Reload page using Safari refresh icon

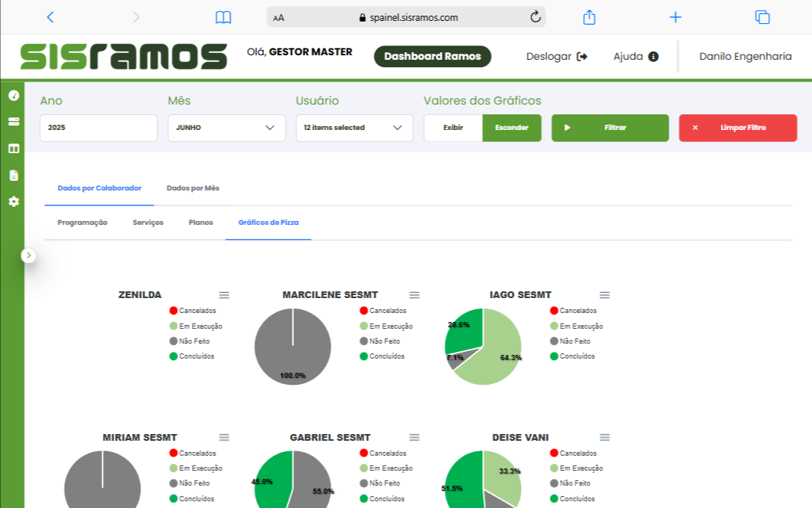tap(535, 17)
